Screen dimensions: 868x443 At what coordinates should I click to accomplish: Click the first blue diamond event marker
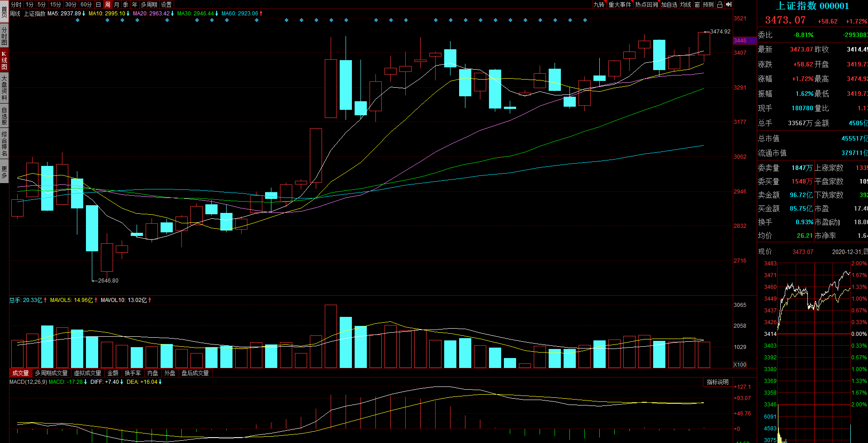[77, 20]
